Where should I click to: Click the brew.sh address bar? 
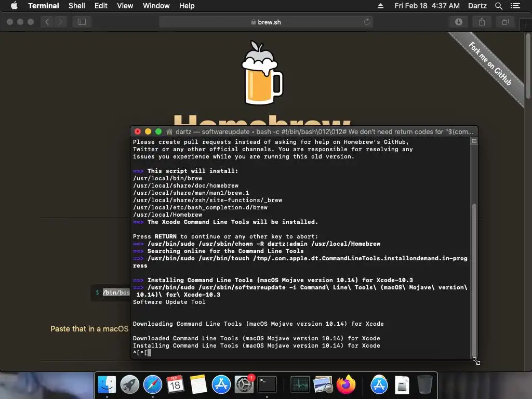coord(266,22)
